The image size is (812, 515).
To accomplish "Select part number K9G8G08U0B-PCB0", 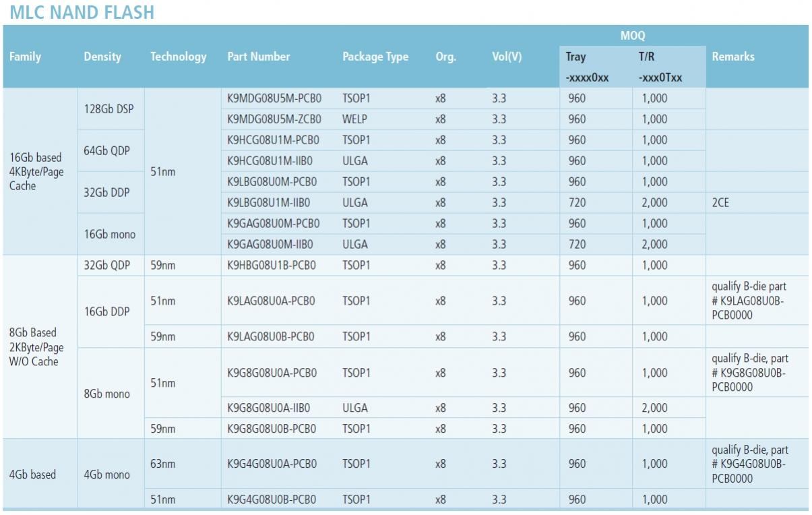I will pyautogui.click(x=272, y=429).
